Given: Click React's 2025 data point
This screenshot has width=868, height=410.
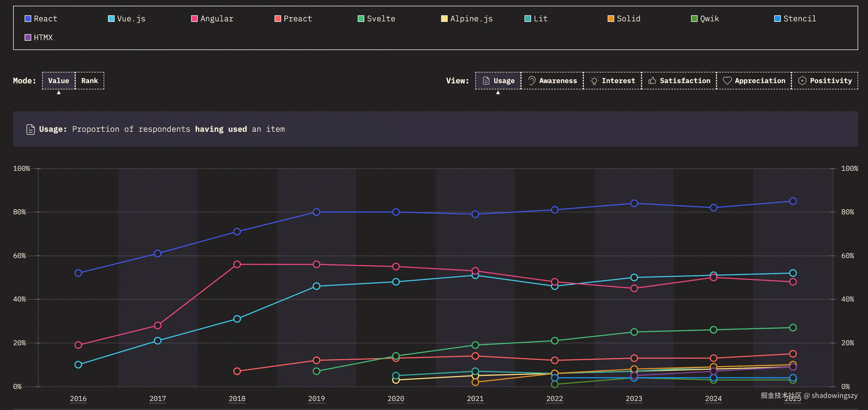Looking at the screenshot, I should pos(793,201).
